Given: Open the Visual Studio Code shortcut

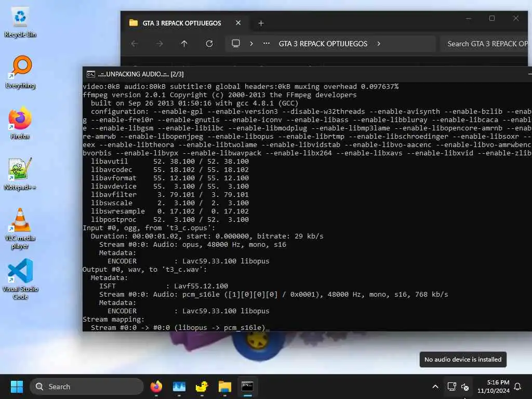Looking at the screenshot, I should tap(20, 279).
